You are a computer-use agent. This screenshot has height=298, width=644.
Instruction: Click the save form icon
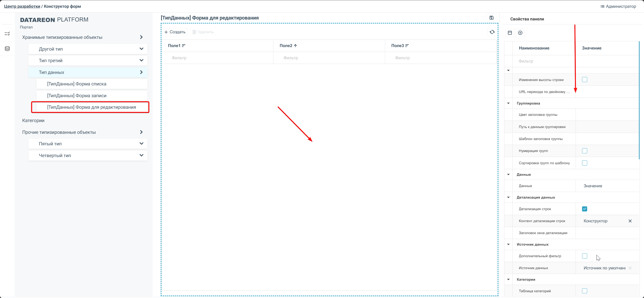tap(491, 18)
